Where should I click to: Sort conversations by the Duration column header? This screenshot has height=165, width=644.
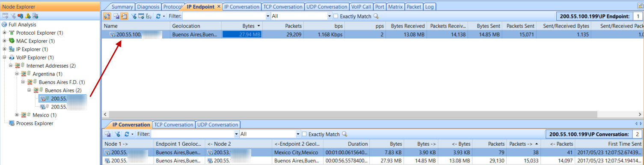click(x=346, y=144)
